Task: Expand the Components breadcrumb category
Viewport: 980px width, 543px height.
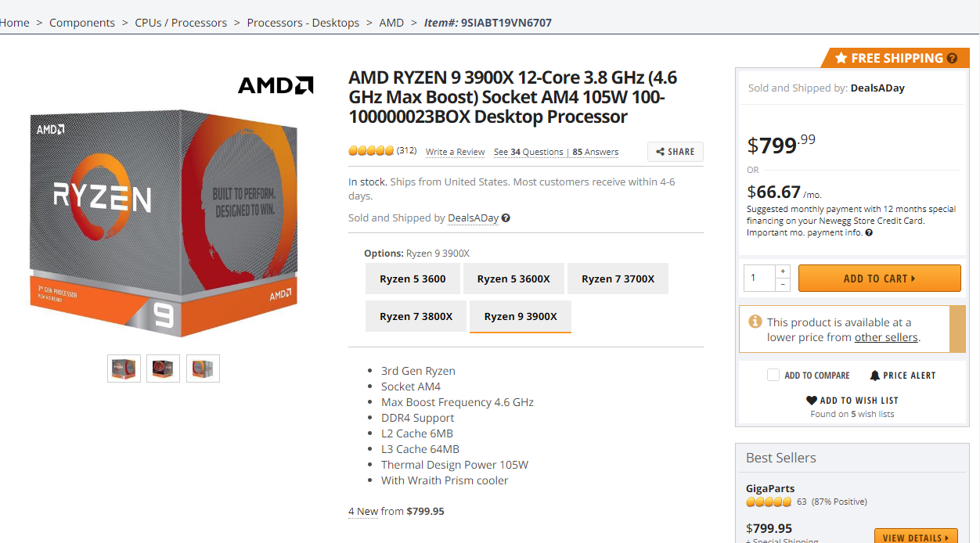Action: tap(81, 23)
